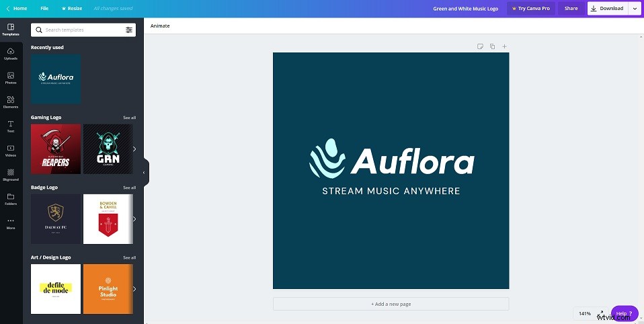The image size is (644, 324).
Task: Select the Reapers gaming logo template
Action: pyautogui.click(x=56, y=149)
